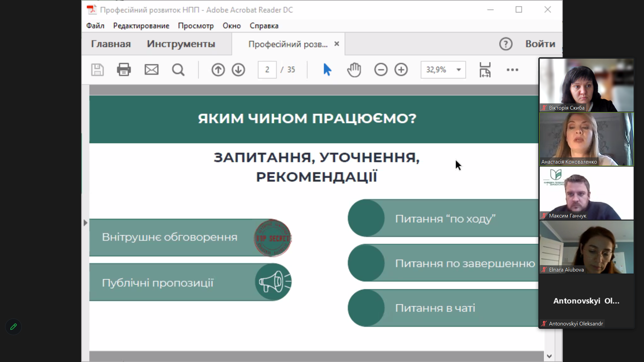
Task: Activate the selection arrow tool
Action: (327, 70)
